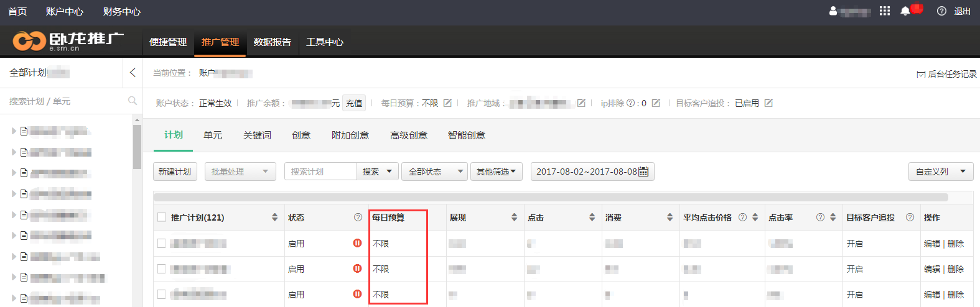Open the 全部状态 status dropdown
980x307 pixels.
tap(434, 172)
